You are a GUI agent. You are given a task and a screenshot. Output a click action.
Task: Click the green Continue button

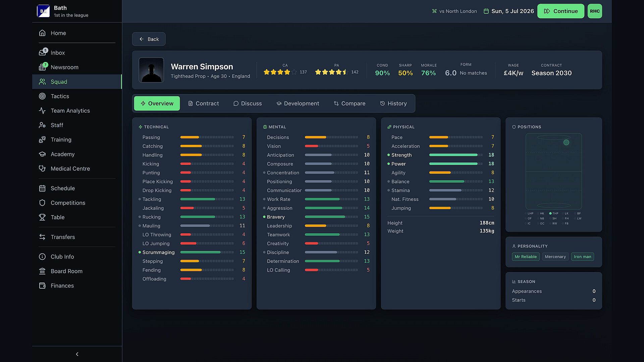560,11
